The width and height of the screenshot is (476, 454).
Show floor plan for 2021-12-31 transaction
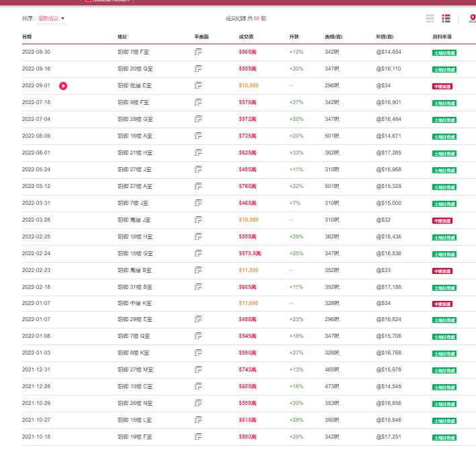click(198, 369)
